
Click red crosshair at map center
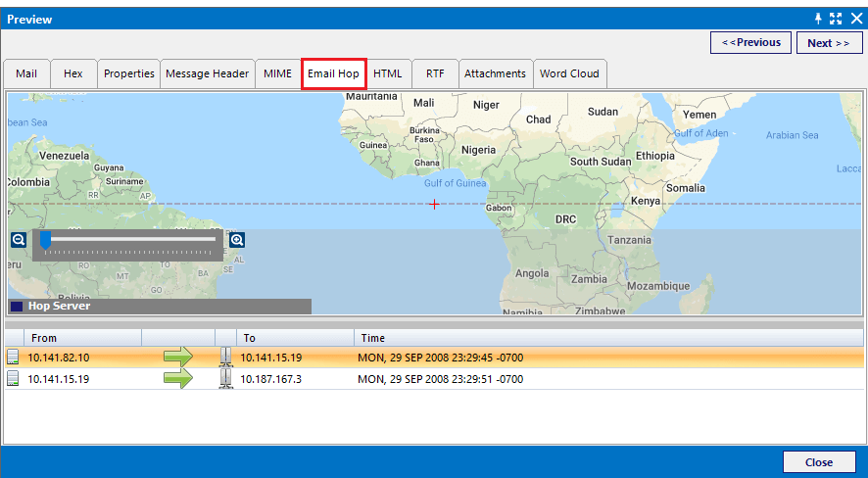(x=435, y=205)
